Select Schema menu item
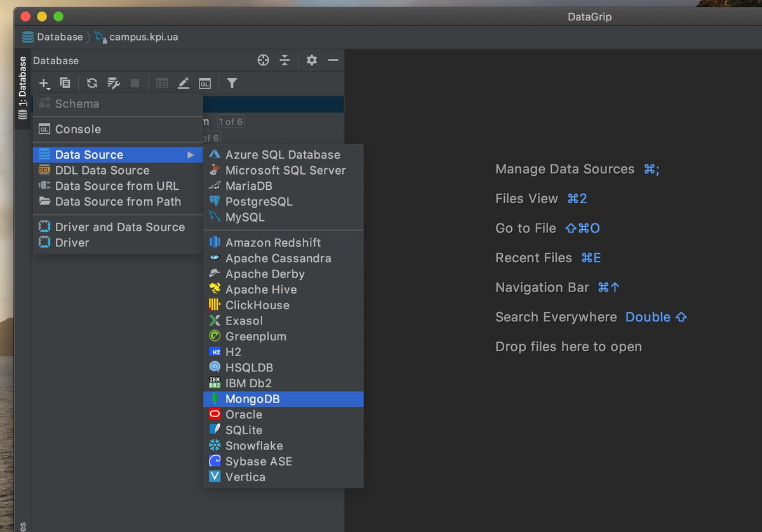The width and height of the screenshot is (762, 532). 118,103
